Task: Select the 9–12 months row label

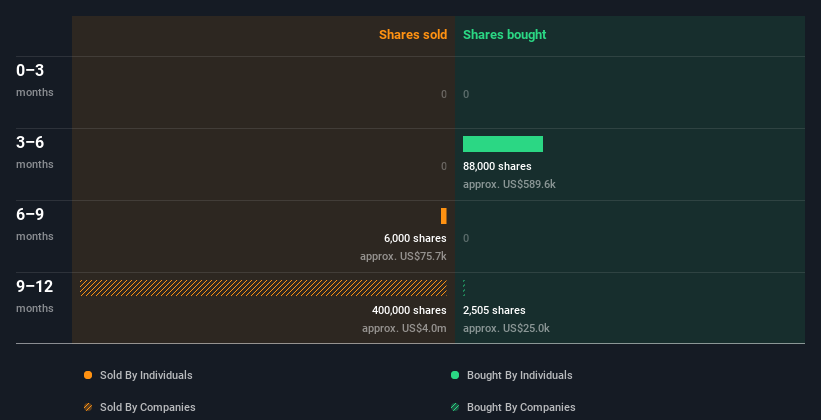Action: tap(35, 296)
